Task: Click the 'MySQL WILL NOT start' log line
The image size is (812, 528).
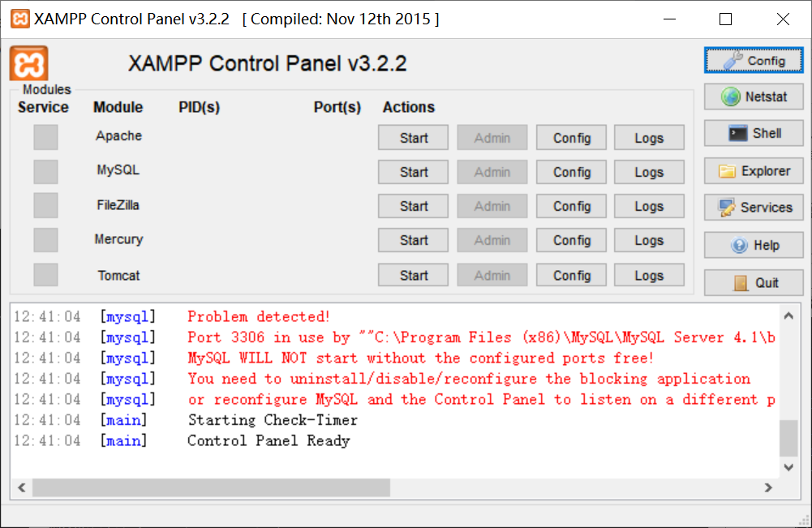Action: tap(420, 358)
